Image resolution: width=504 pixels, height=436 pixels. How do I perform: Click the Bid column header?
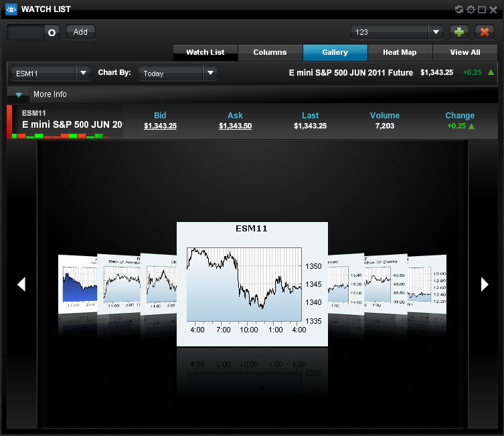tap(160, 115)
